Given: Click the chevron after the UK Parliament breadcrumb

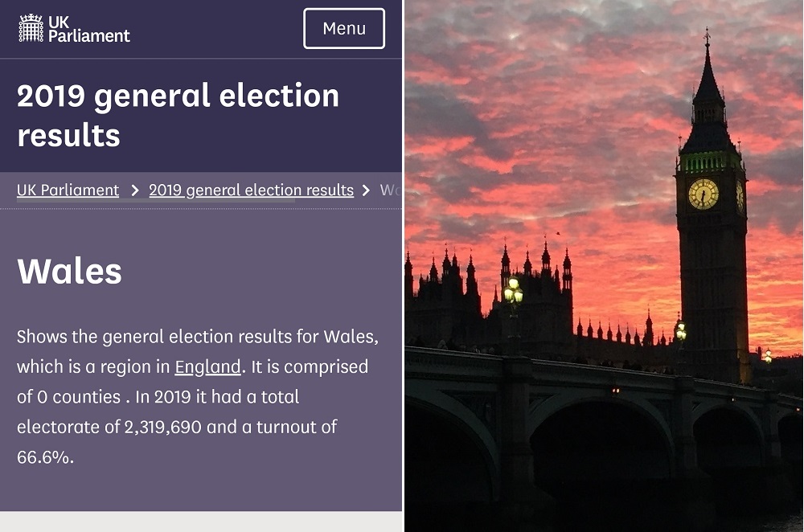Looking at the screenshot, I should pos(134,190).
